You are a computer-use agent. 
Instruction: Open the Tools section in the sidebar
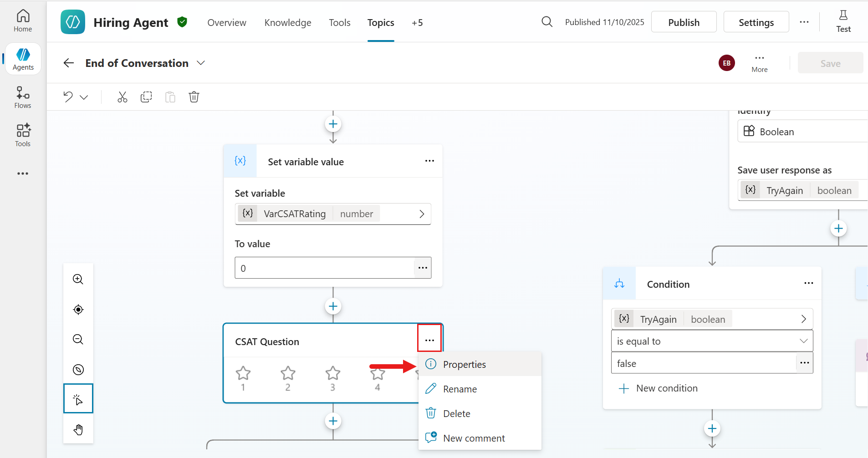pos(23,134)
